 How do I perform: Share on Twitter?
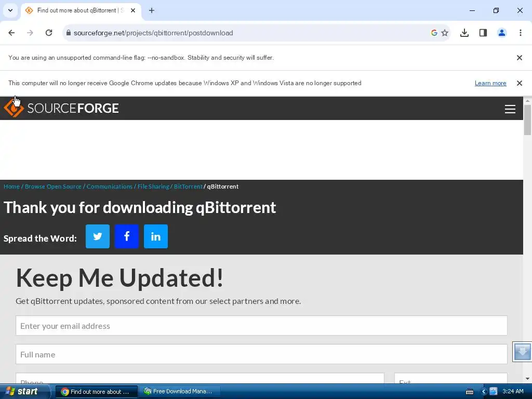pyautogui.click(x=98, y=236)
